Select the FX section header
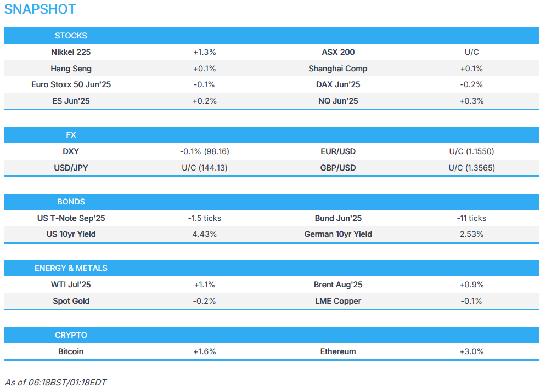 71,135
